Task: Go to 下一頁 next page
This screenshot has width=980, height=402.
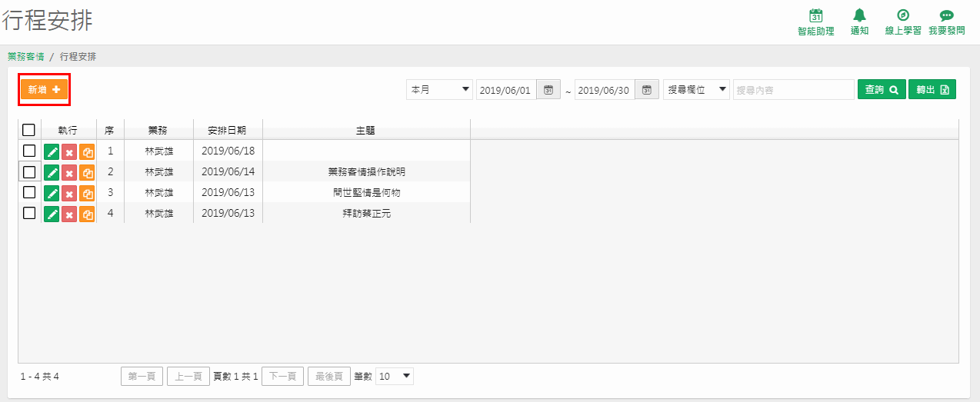Action: click(x=283, y=376)
